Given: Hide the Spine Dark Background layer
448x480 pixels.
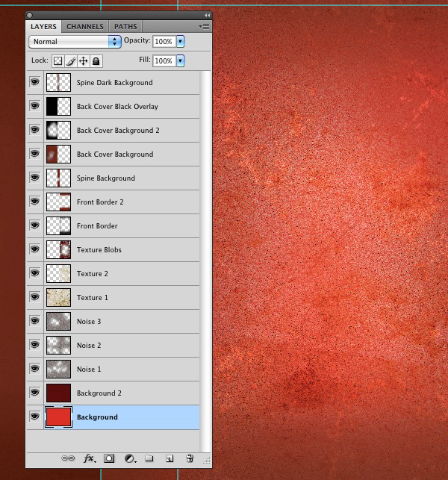Looking at the screenshot, I should coord(34,82).
